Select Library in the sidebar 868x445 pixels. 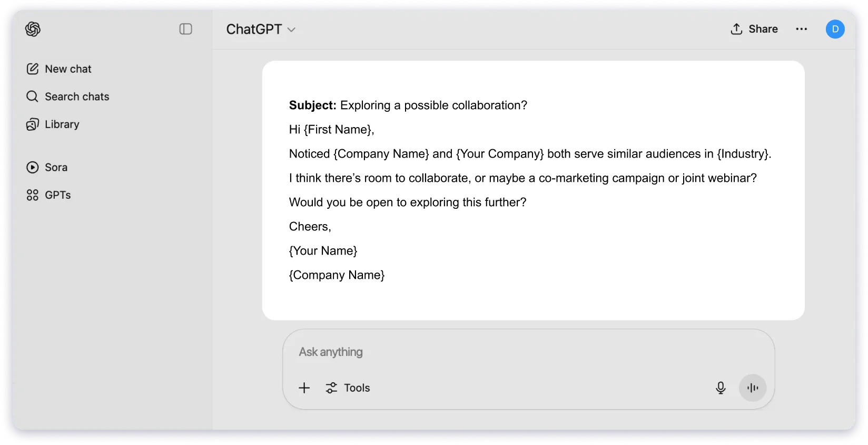pyautogui.click(x=62, y=124)
